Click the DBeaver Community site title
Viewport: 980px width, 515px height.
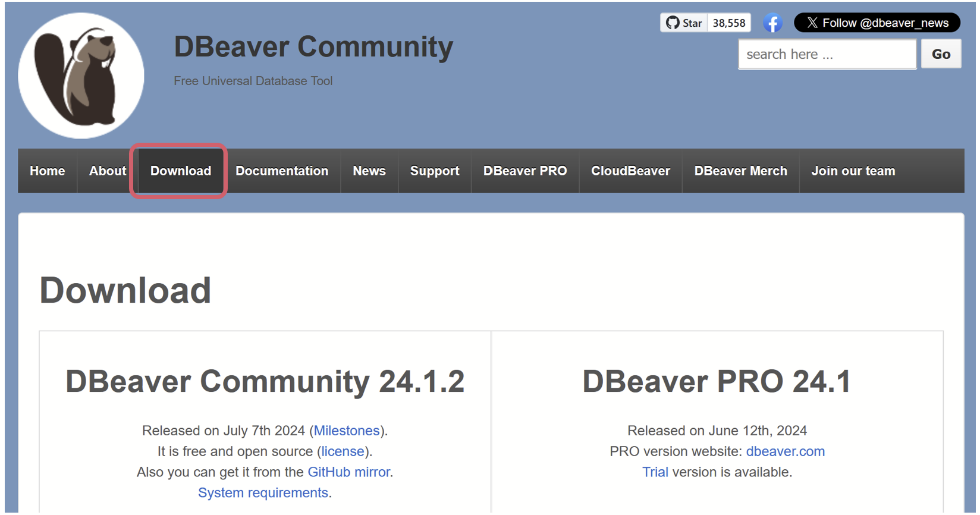(313, 46)
